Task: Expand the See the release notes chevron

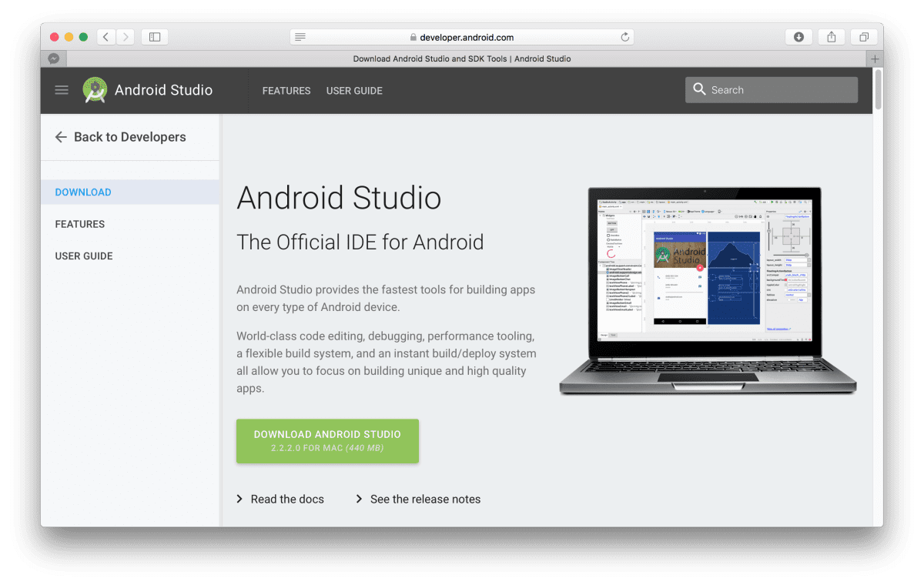Action: click(359, 499)
